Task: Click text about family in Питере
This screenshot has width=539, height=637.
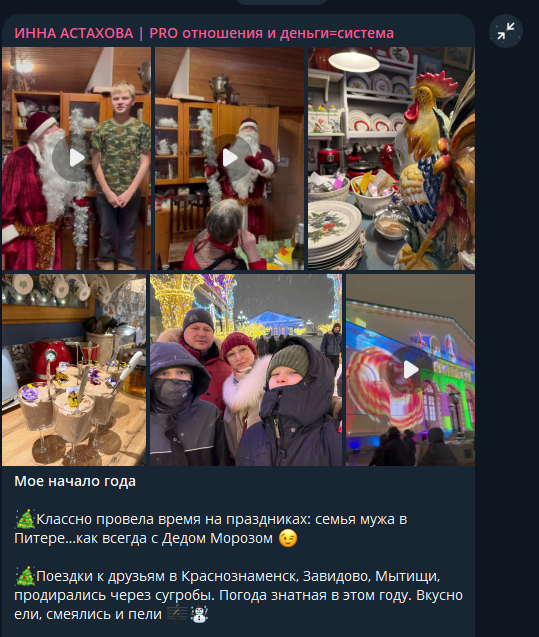Action: pos(211,529)
